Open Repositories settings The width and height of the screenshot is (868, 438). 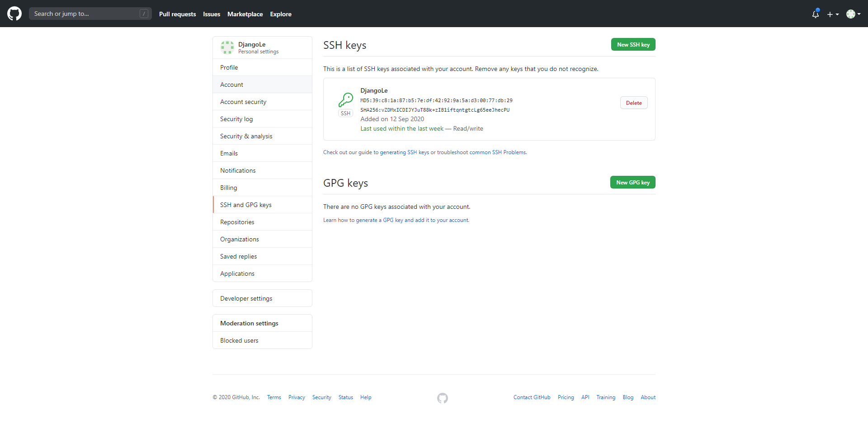coord(262,222)
